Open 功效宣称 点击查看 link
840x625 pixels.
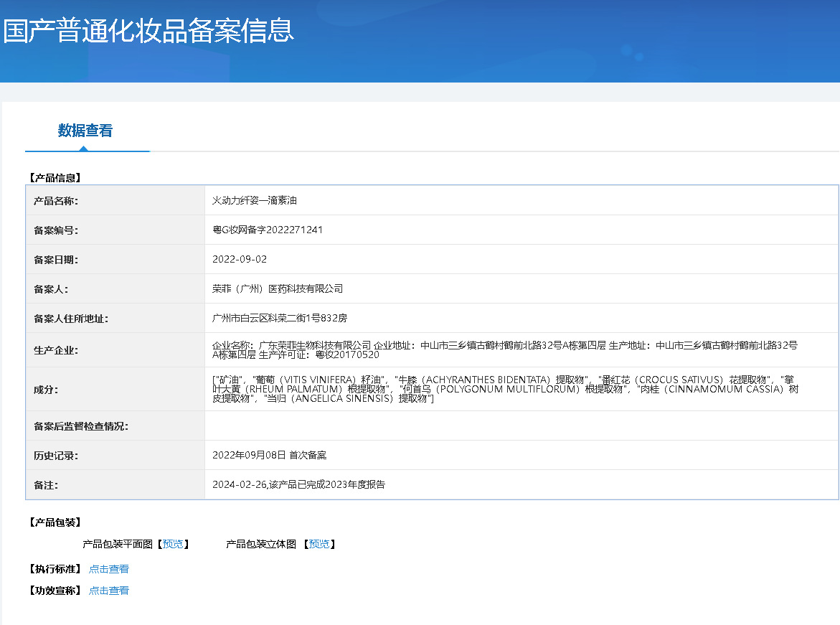[109, 591]
